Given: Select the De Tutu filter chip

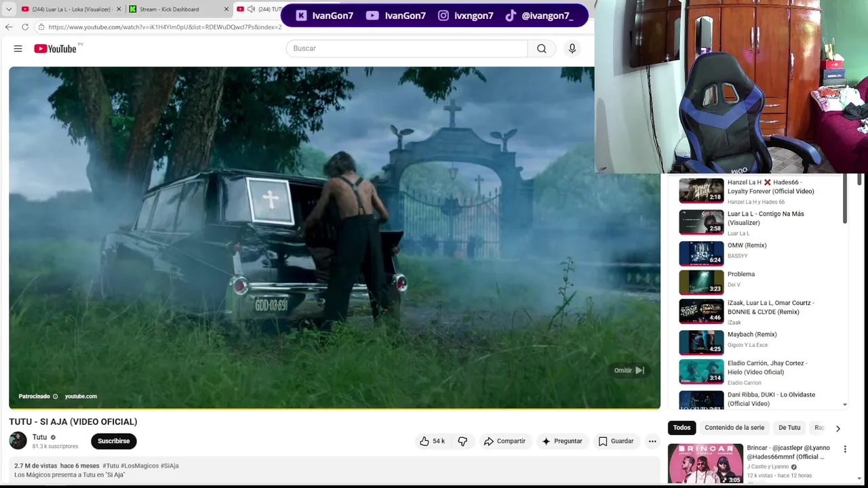Looking at the screenshot, I should click(x=789, y=428).
